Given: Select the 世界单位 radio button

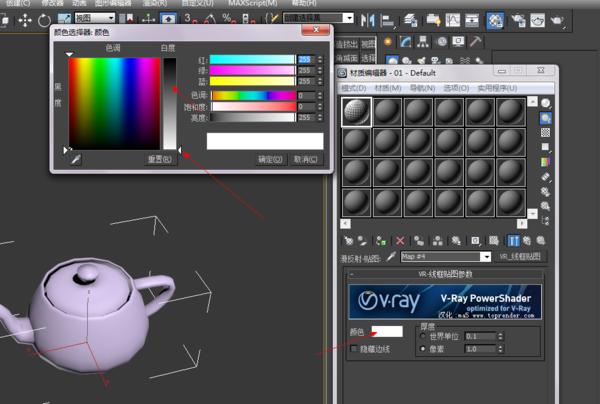Looking at the screenshot, I should [423, 336].
